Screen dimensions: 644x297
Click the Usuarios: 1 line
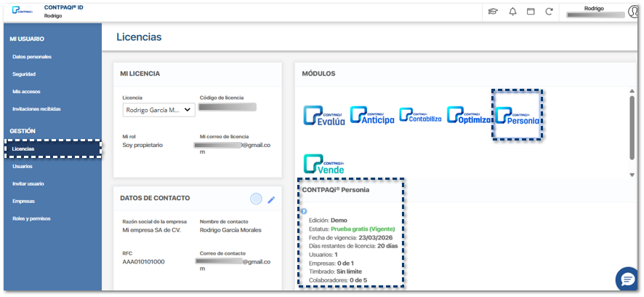tap(323, 255)
